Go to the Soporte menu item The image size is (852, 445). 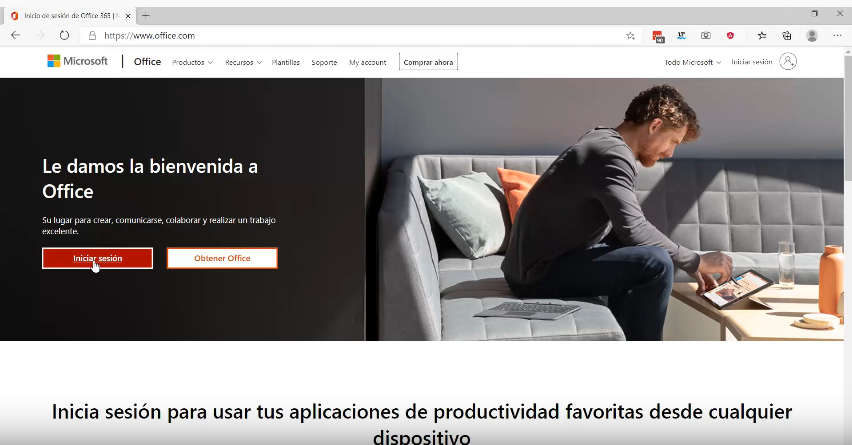pos(324,62)
